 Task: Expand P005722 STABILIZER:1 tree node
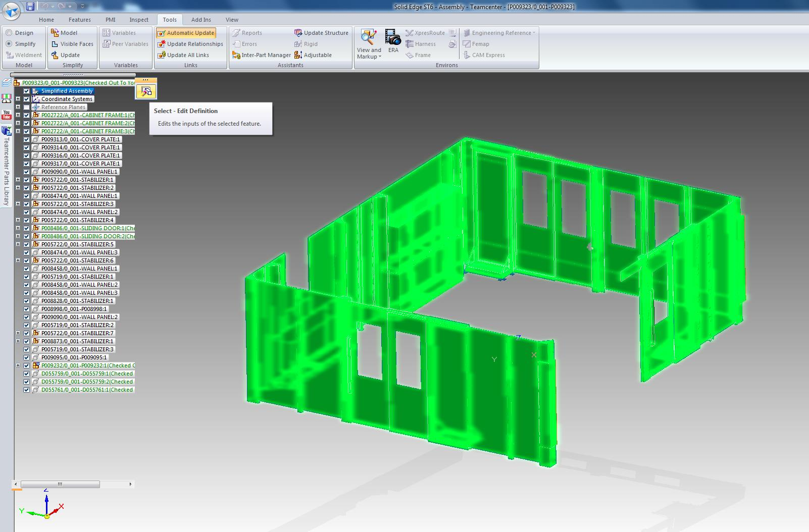pos(18,180)
